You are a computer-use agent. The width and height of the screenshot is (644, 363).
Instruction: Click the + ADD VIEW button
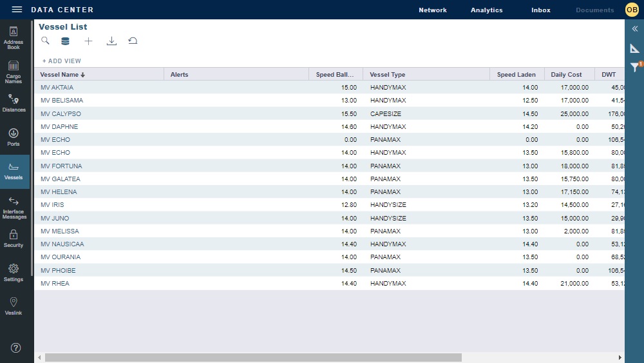pyautogui.click(x=62, y=61)
